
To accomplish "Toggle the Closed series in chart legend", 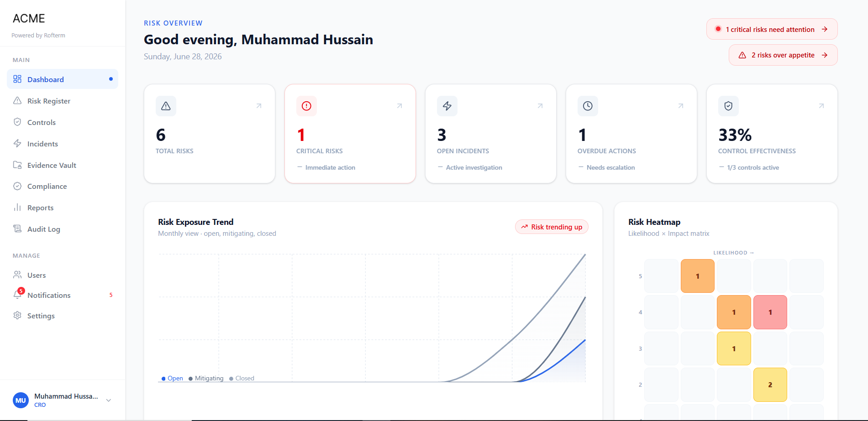I will 242,378.
